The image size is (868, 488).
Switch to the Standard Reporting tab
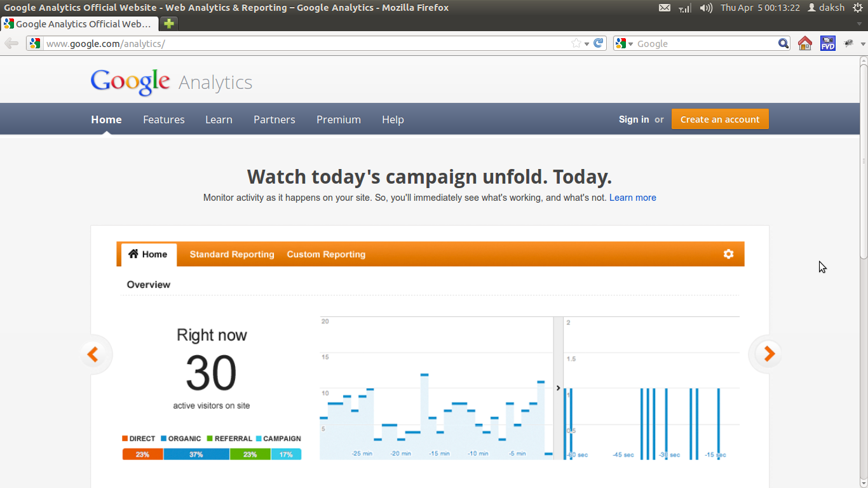[231, 254]
